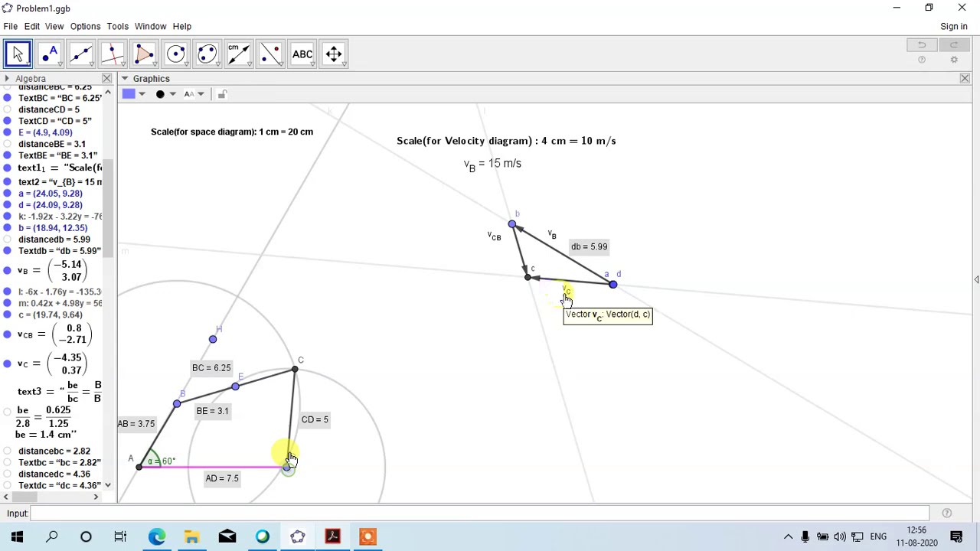This screenshot has height=551, width=980.
Task: Open the point style dropdown arrow
Action: [x=172, y=94]
